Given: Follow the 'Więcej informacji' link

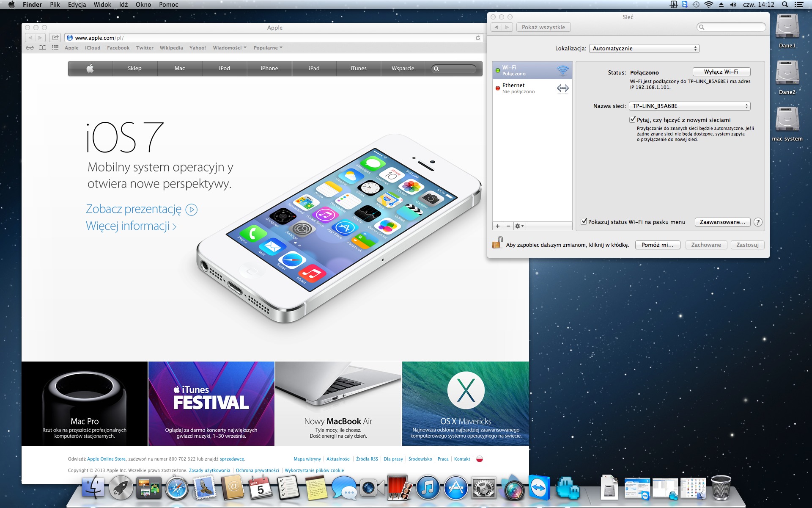Looking at the screenshot, I should click(x=131, y=226).
